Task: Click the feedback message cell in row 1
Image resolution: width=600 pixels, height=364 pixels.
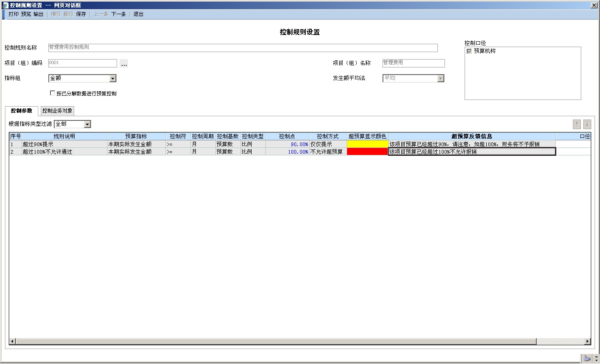Action: click(472, 144)
